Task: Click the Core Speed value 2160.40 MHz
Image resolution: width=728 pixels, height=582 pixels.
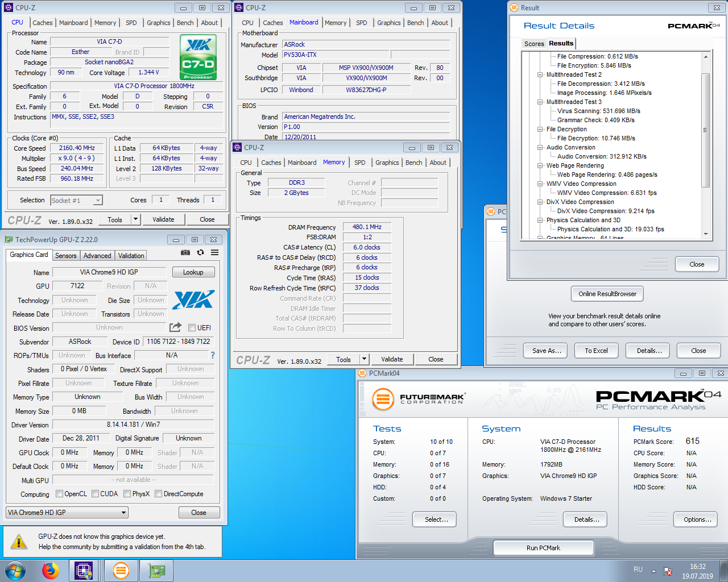Action: pyautogui.click(x=77, y=148)
